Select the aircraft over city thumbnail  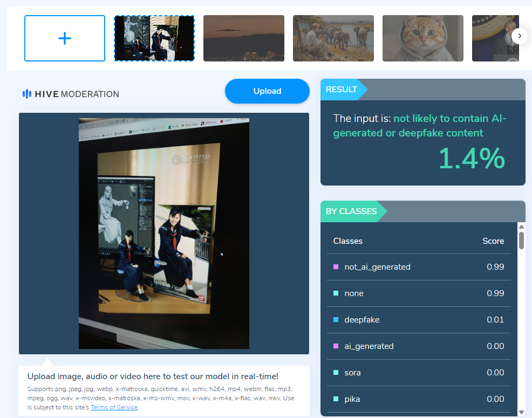pos(243,38)
